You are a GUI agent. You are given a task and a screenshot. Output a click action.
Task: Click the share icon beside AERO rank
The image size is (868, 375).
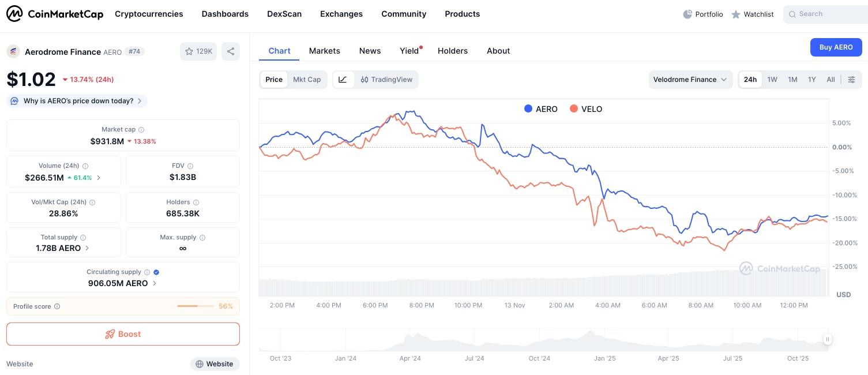point(231,51)
